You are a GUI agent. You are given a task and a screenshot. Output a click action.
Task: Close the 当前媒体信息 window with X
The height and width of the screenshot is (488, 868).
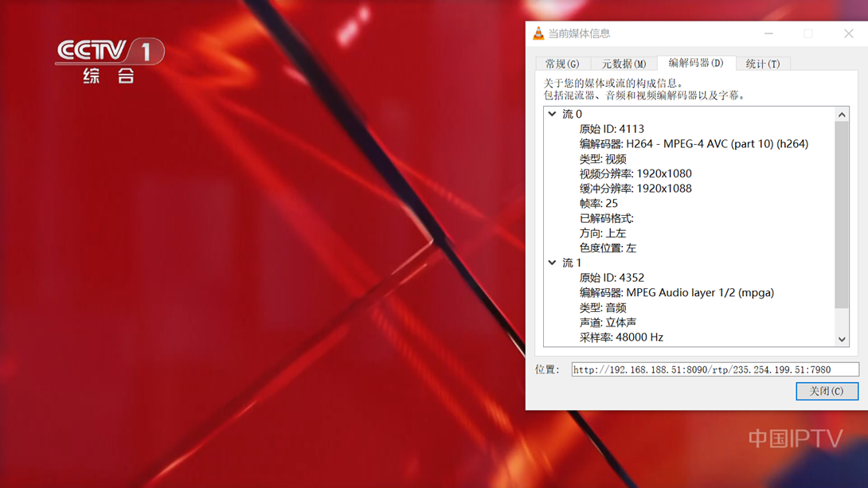coord(848,33)
